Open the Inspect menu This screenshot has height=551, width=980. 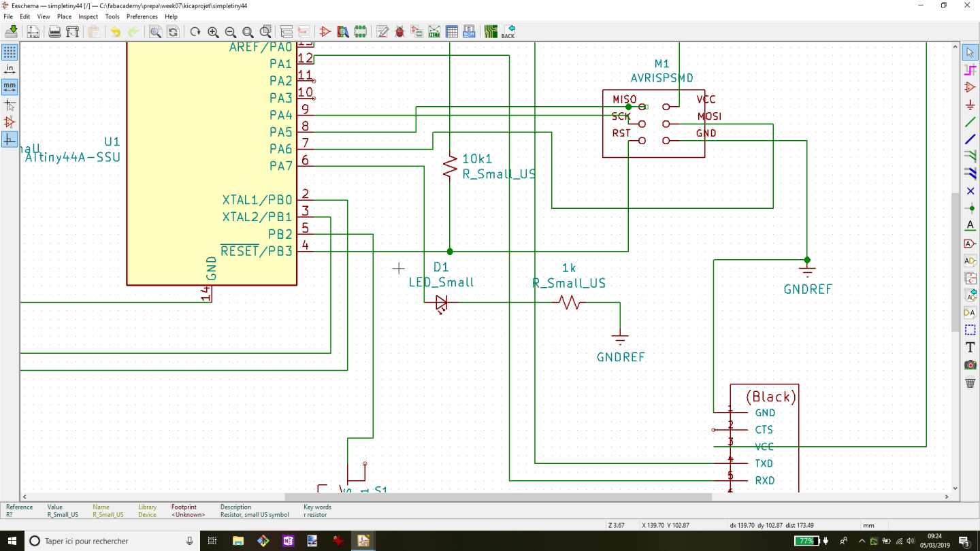[x=88, y=16]
